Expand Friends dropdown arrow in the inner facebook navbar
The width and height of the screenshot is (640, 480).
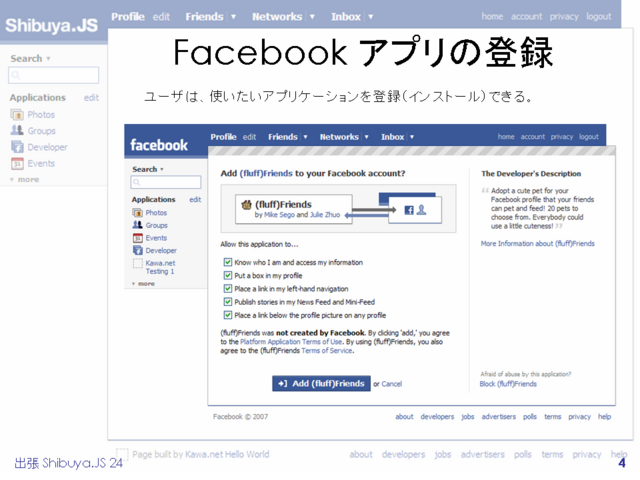[x=305, y=137]
